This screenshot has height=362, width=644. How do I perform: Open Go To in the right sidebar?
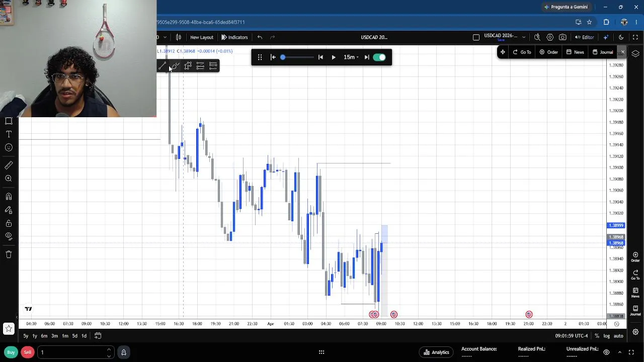click(x=635, y=275)
